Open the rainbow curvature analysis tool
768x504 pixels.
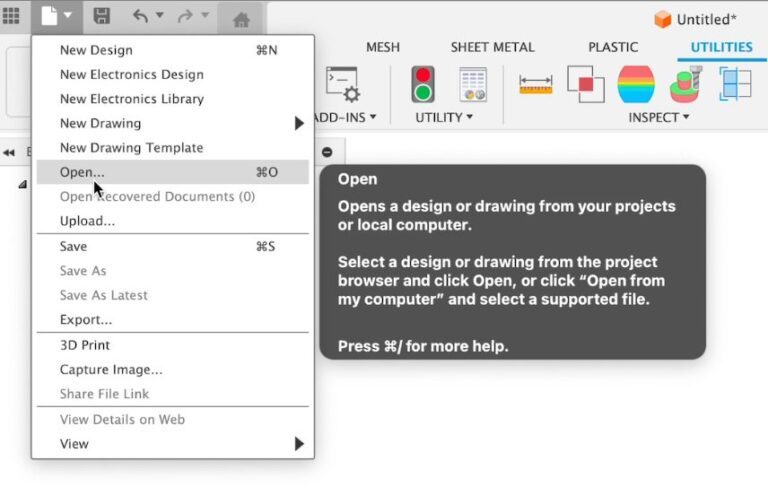pyautogui.click(x=636, y=84)
